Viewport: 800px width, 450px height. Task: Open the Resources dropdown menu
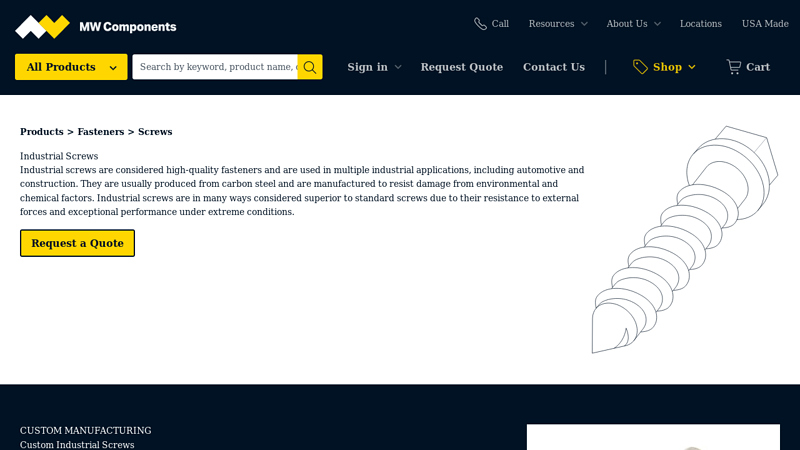tap(557, 24)
